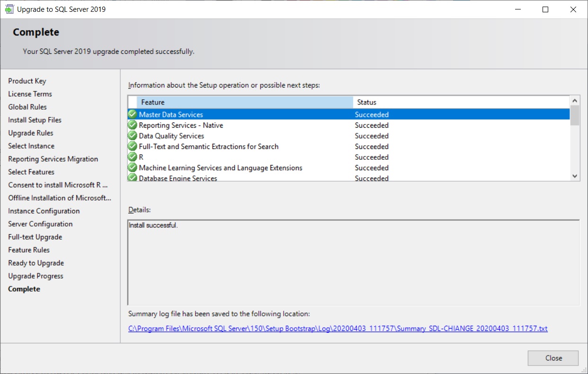Click Consent to install Microsoft R step
The height and width of the screenshot is (374, 588).
click(58, 185)
